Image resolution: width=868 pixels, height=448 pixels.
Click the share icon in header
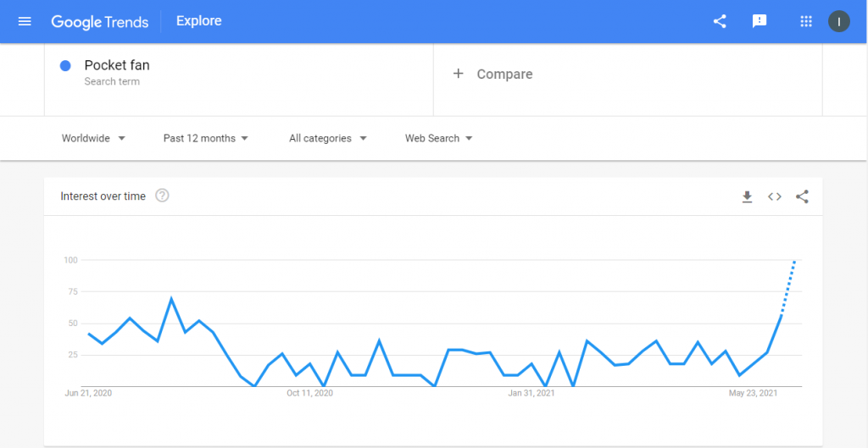click(x=720, y=21)
